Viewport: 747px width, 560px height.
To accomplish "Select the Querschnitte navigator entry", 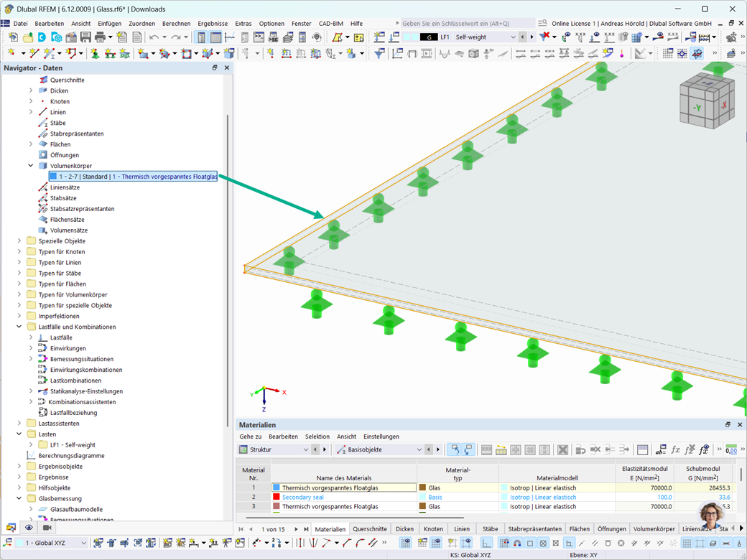I will click(x=68, y=80).
